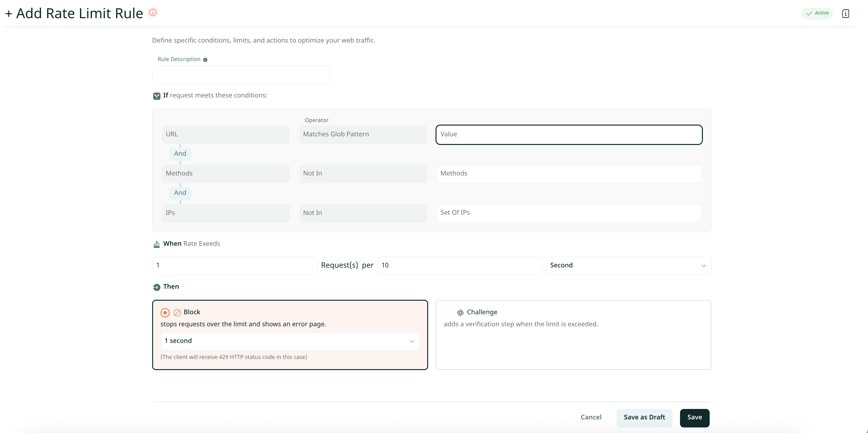Click the Save button

695,418
